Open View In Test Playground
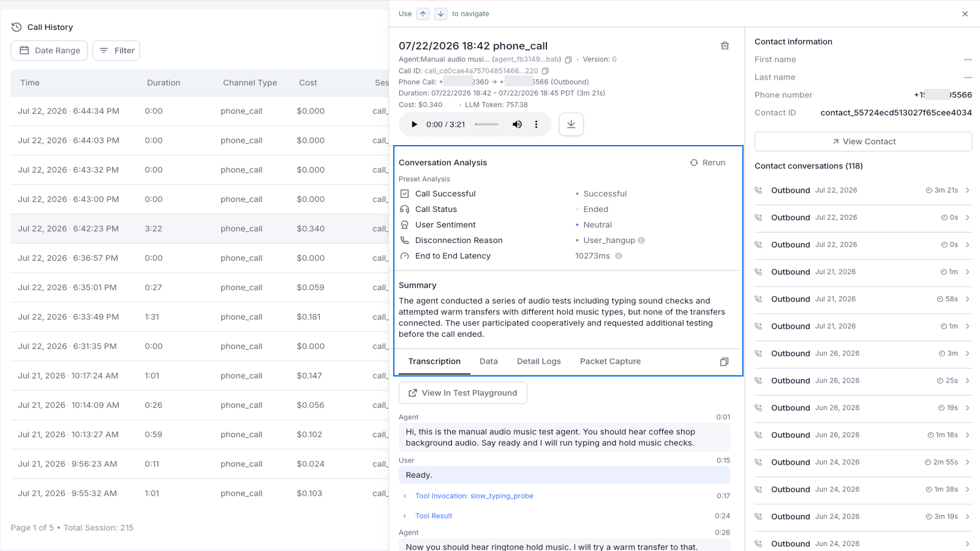This screenshot has width=980, height=551. (x=462, y=393)
